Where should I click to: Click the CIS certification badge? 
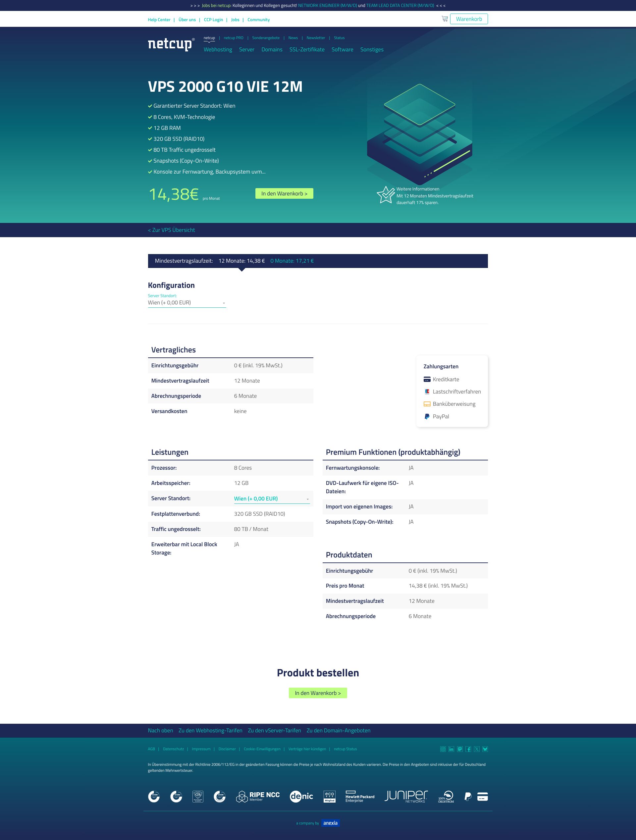click(198, 796)
